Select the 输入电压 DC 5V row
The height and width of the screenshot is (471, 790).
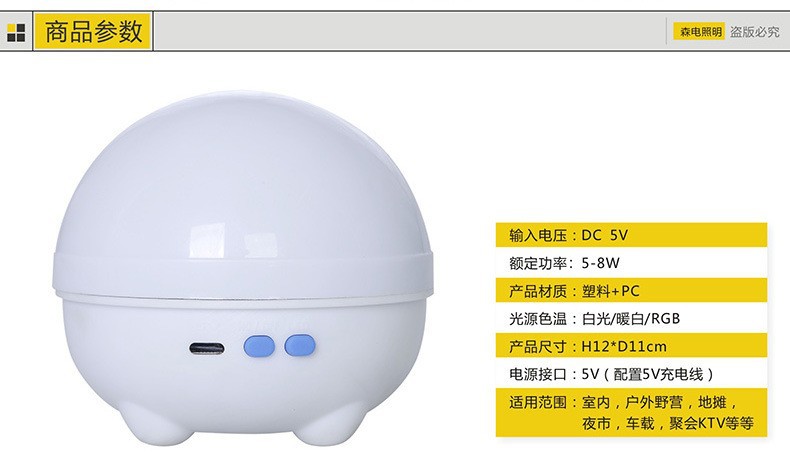[631, 235]
